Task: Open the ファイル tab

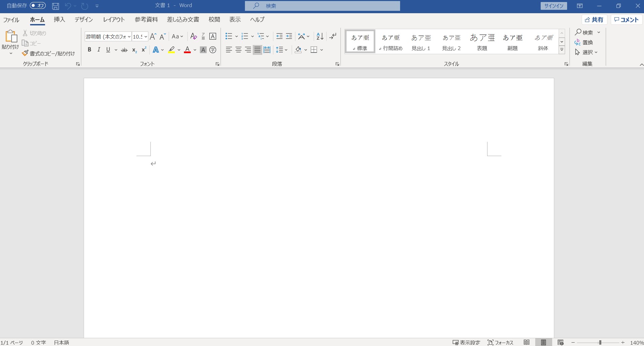Action: 11,20
